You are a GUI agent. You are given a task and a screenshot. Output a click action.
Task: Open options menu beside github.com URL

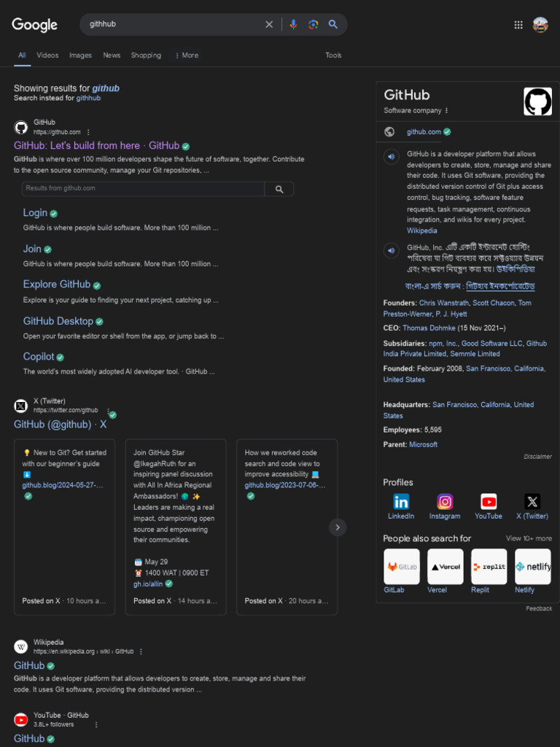88,132
